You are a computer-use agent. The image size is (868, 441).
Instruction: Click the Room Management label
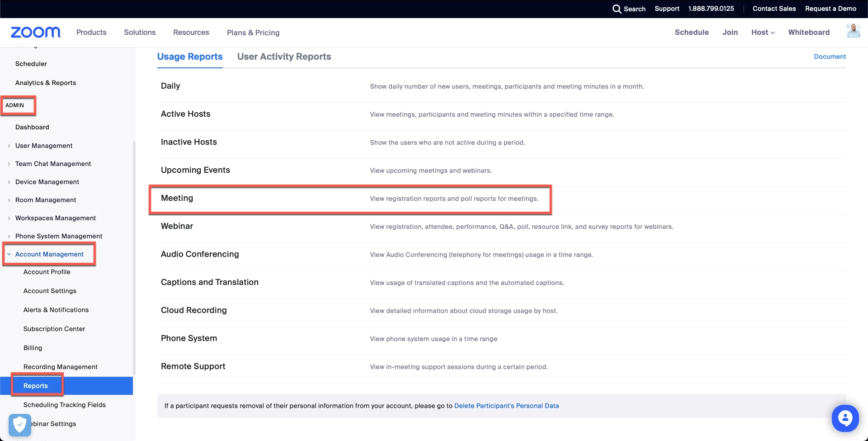coord(46,200)
